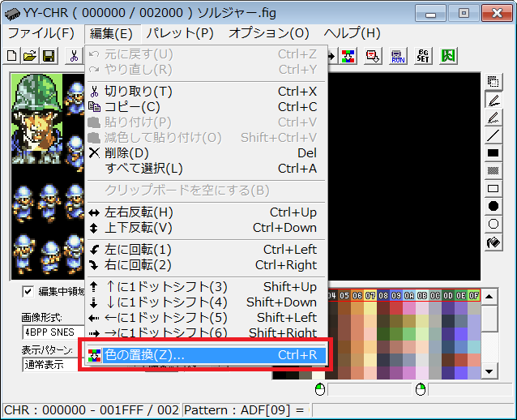Open the ヘルプ(H) menu
This screenshot has width=517, height=420.
click(x=352, y=33)
